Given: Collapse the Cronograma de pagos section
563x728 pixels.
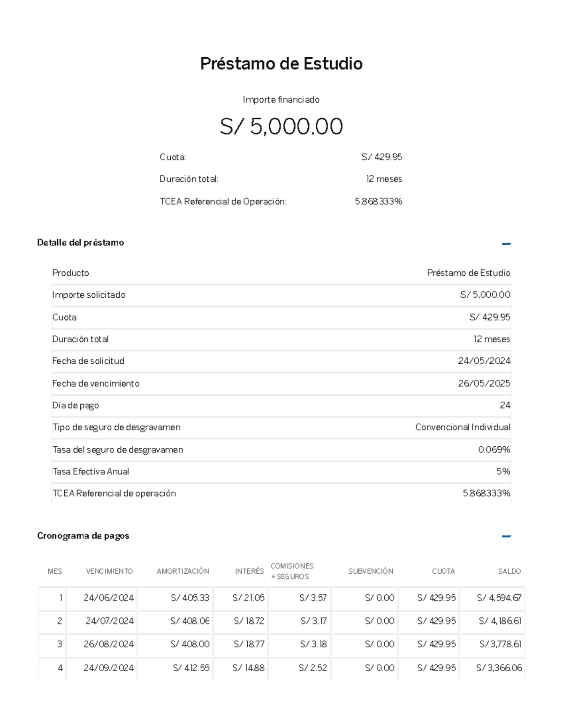Looking at the screenshot, I should tap(506, 536).
